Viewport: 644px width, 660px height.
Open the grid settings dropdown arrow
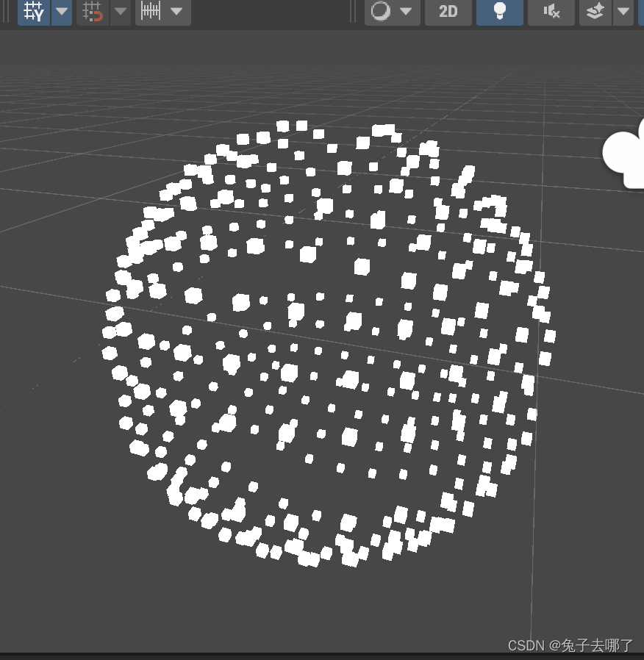62,12
